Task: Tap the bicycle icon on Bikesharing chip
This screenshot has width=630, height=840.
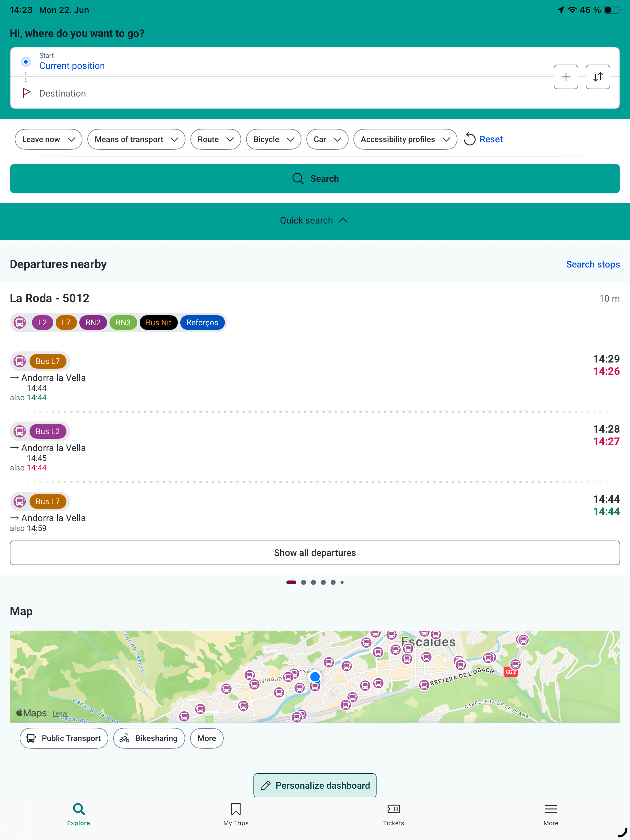Action: point(124,738)
